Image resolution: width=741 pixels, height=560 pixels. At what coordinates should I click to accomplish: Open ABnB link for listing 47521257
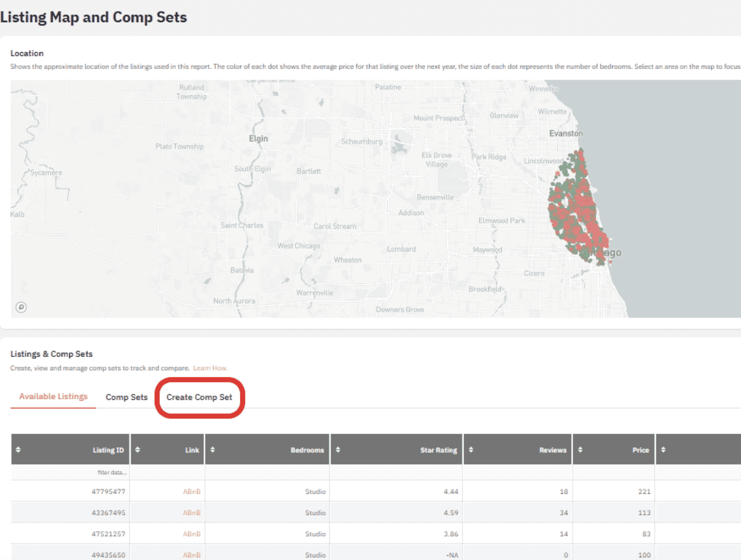[192, 534]
